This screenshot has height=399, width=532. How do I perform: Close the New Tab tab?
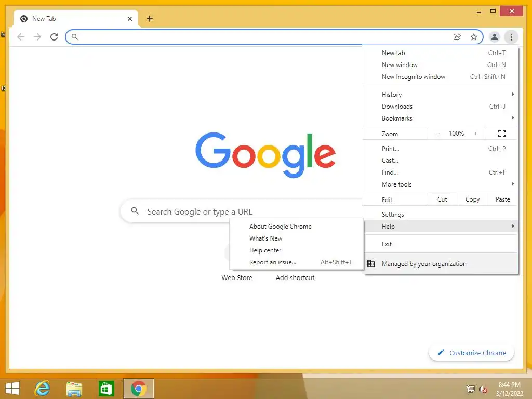129,19
